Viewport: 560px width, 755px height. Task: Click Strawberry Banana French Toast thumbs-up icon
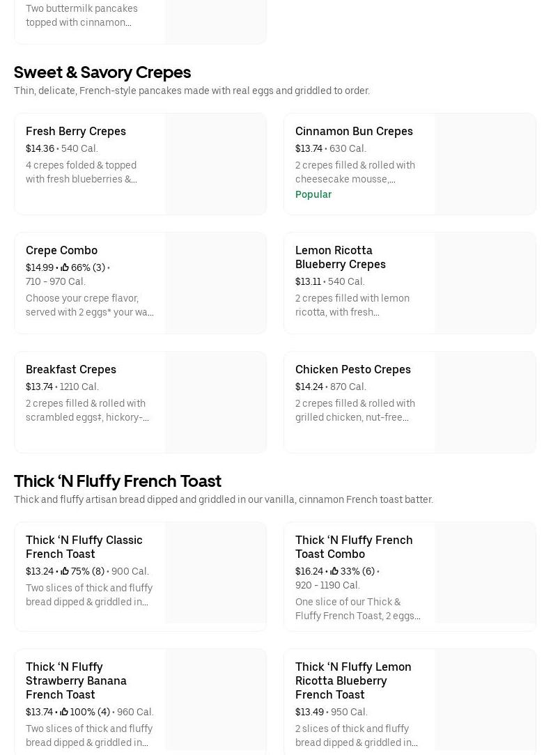tap(64, 712)
